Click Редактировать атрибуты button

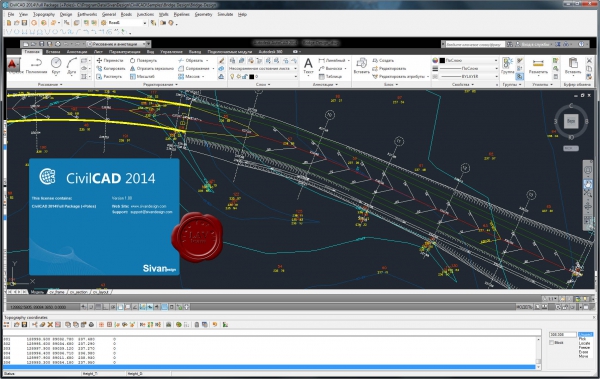point(399,77)
